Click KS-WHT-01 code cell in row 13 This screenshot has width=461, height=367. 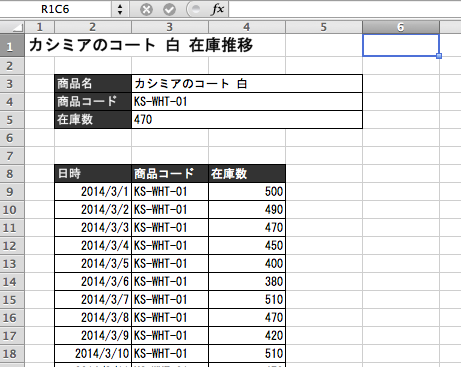coord(170,264)
